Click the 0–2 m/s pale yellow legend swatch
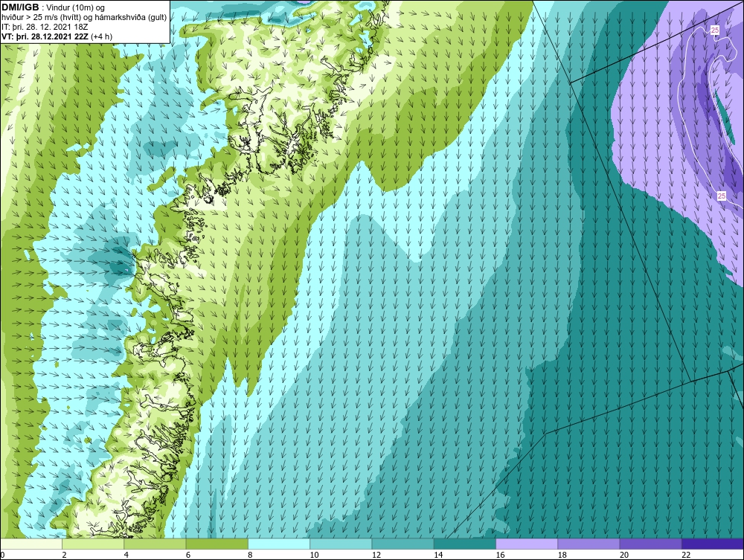Screen dimensions: 744x560 coord(31,544)
